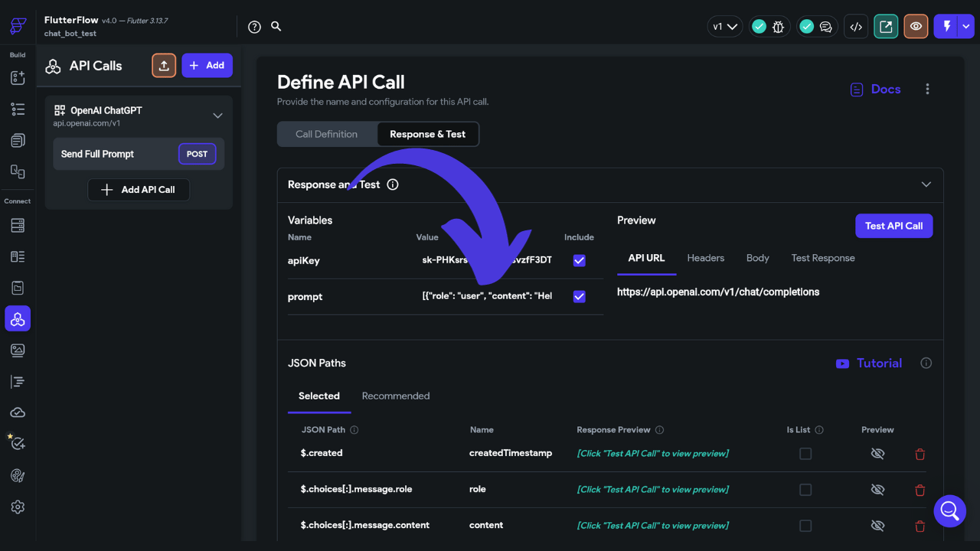980x551 pixels.
Task: Delete the role JSON path
Action: [x=920, y=490]
